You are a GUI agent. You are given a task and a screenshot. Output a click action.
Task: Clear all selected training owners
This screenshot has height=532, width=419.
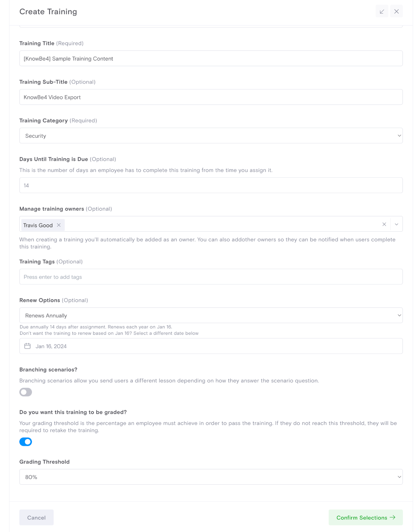point(384,224)
